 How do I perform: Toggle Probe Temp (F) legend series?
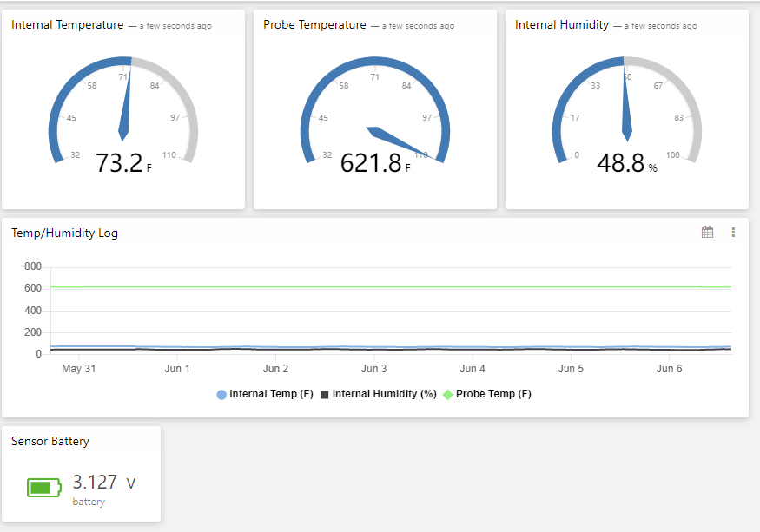click(487, 394)
